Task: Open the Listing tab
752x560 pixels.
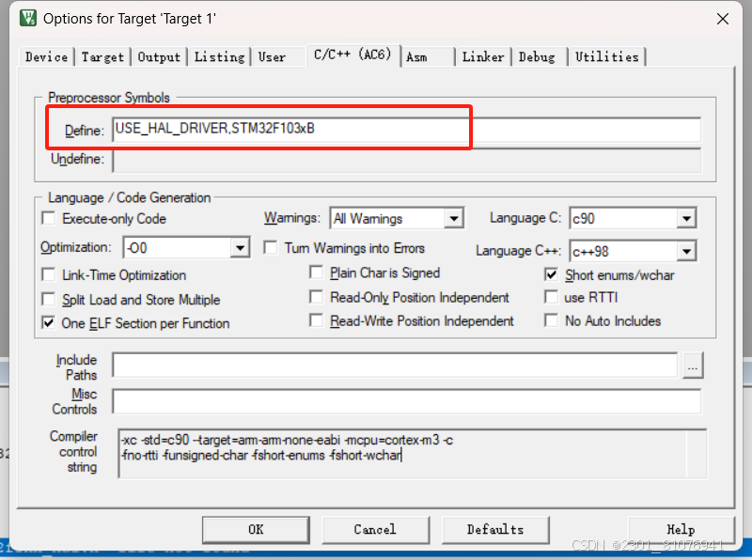Action: 219,57
